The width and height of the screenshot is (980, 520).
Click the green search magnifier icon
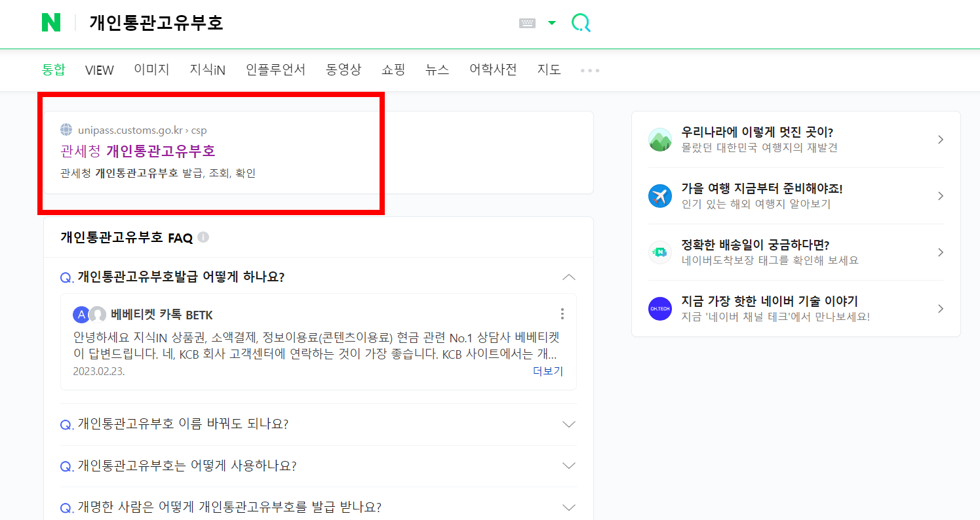[x=581, y=23]
